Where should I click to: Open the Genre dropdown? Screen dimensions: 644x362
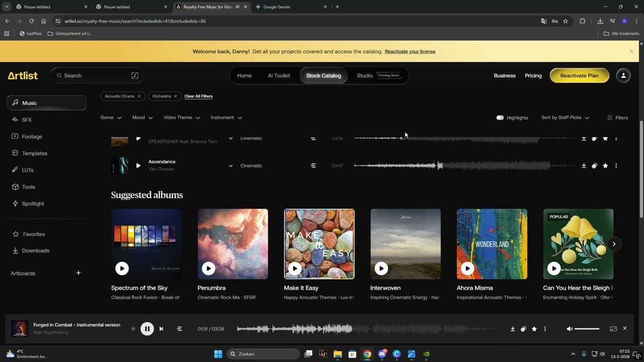coord(111,118)
